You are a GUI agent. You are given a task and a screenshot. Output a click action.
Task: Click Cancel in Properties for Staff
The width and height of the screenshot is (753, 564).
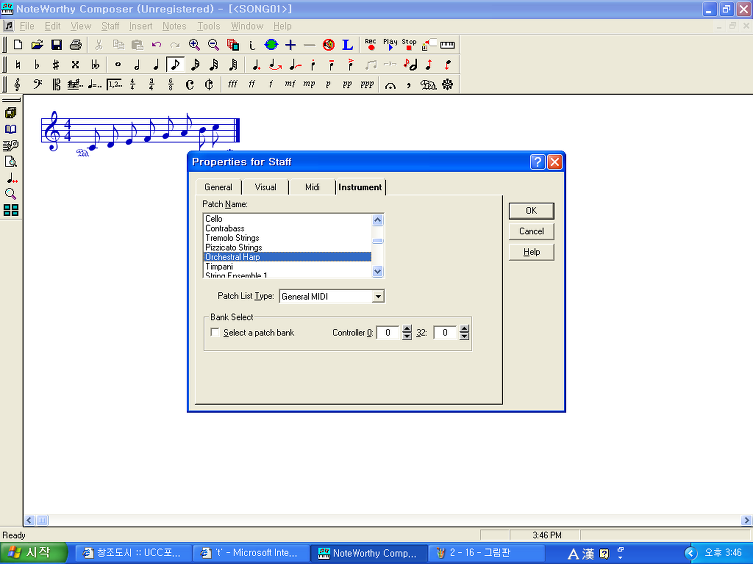point(531,232)
